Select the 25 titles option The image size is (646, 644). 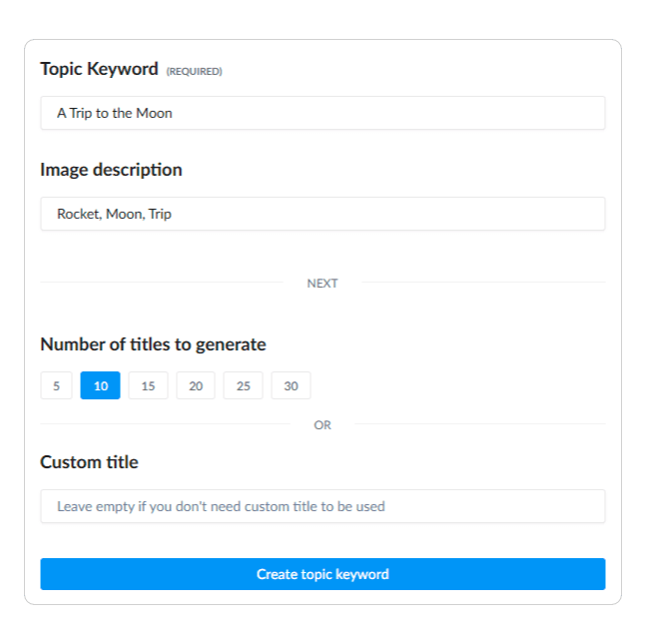click(x=243, y=385)
